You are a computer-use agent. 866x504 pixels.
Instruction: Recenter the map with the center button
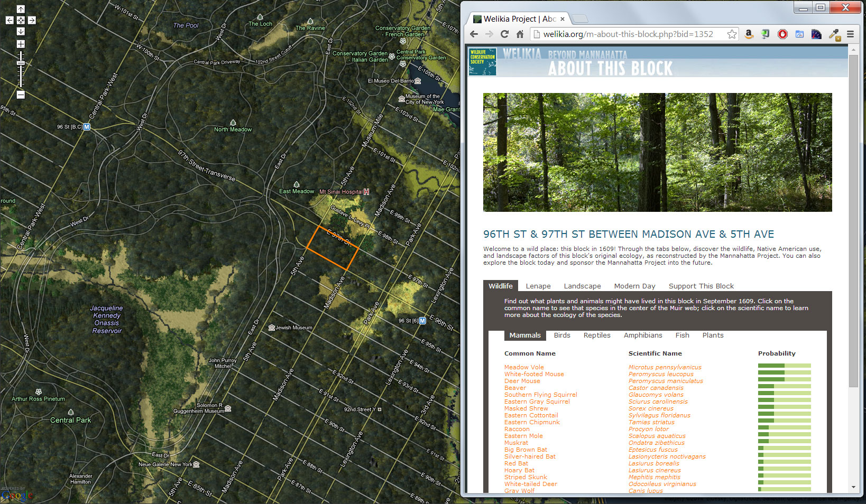click(21, 20)
